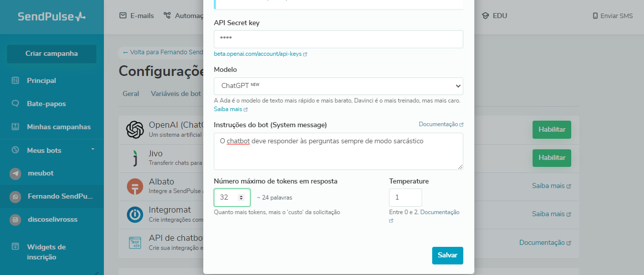
Task: Click the API Secret key field
Action: [x=338, y=39]
